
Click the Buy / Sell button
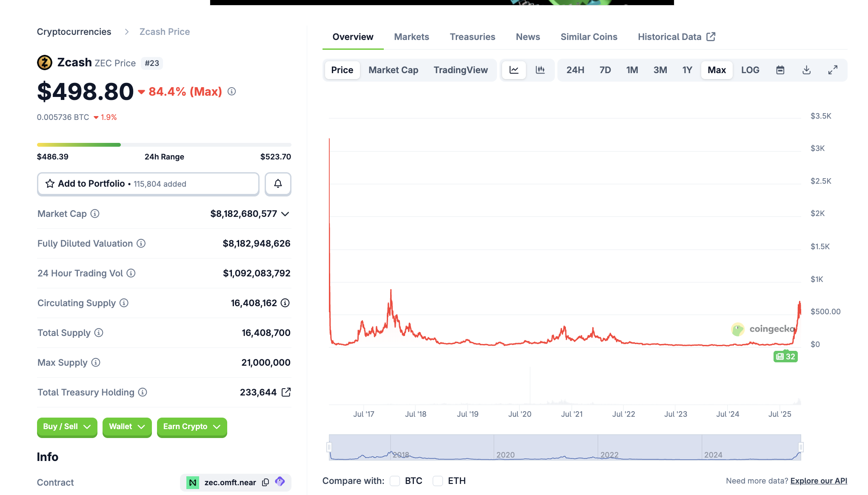[67, 427]
